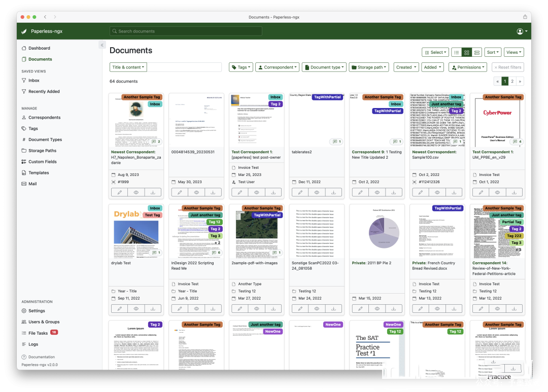Click the Paperless-ngx leaf logo

click(x=24, y=31)
